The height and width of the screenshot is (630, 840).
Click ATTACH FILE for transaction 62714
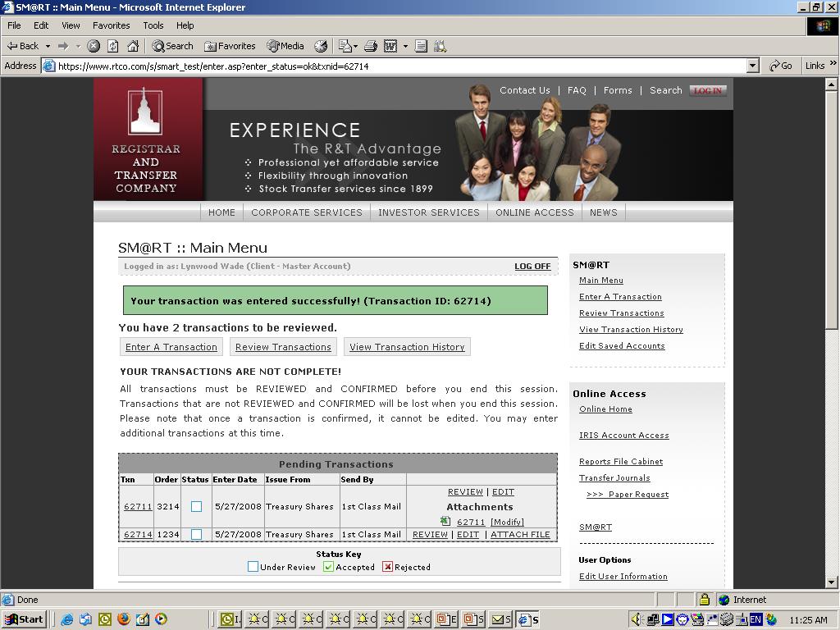tap(520, 534)
